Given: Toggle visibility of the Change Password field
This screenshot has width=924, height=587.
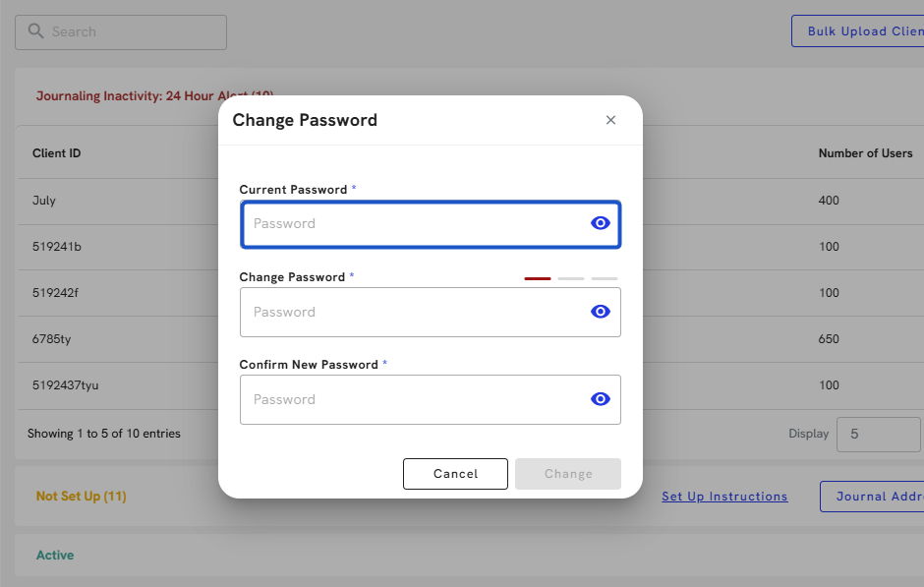Looking at the screenshot, I should coord(601,312).
